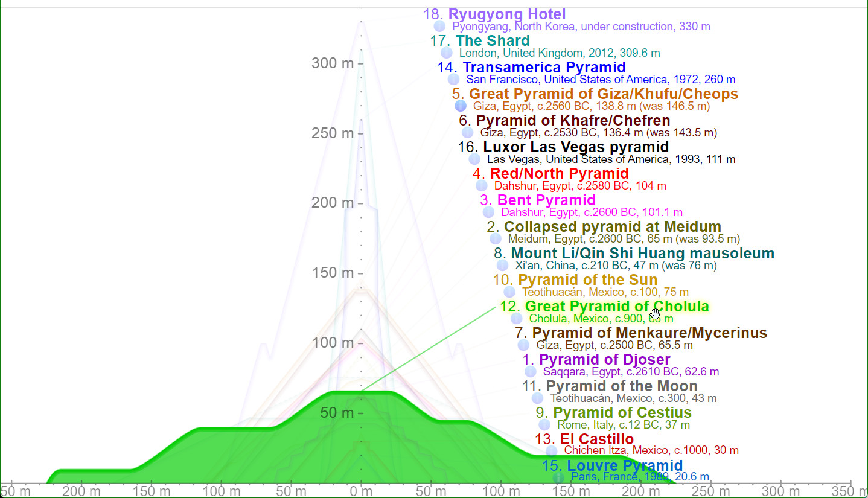Click the circle icon next to Luxor Las Vegas details
Image resolution: width=868 pixels, height=498 pixels.
tap(474, 159)
